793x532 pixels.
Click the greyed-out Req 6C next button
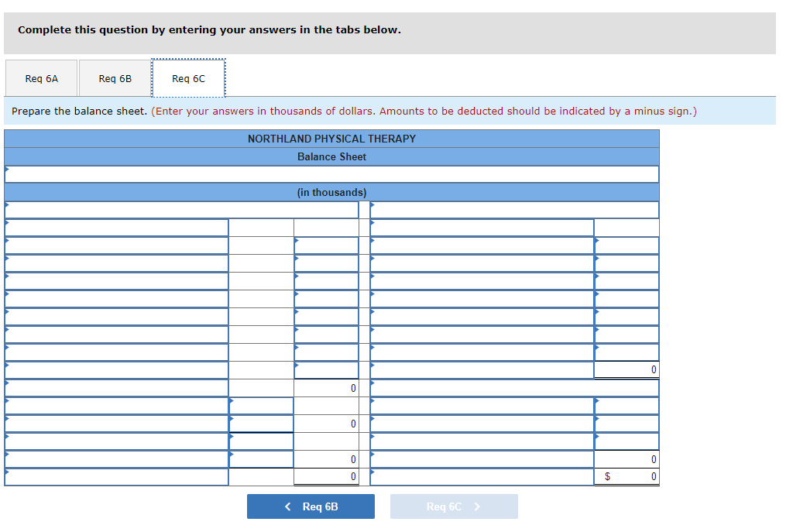click(454, 506)
